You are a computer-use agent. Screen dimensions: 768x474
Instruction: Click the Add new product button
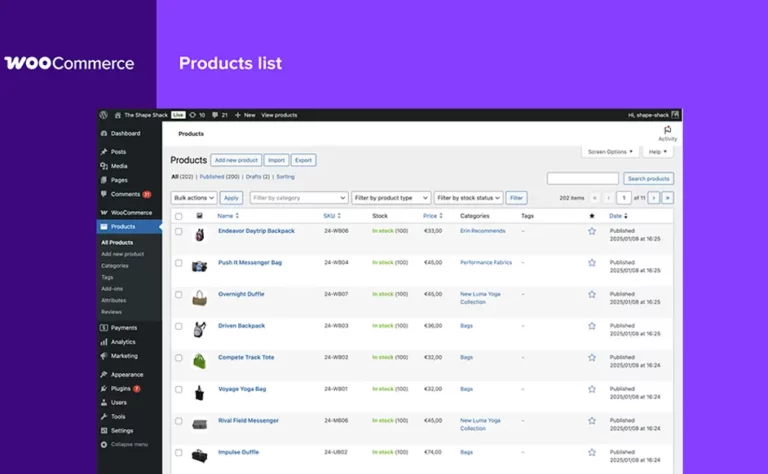(x=236, y=160)
